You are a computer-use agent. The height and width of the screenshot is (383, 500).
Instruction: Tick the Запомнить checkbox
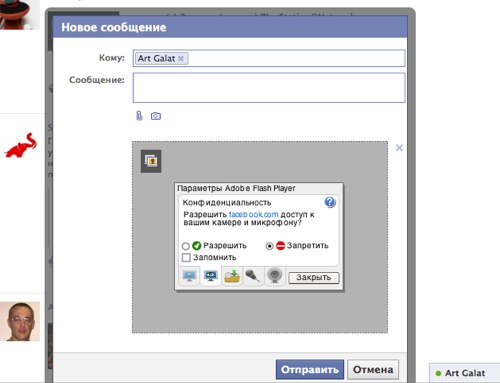pos(186,257)
